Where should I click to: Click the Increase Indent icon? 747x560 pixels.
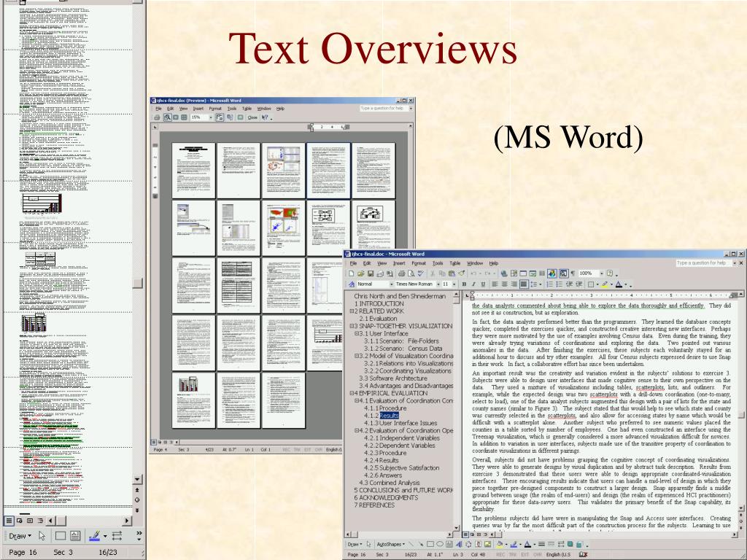click(578, 284)
